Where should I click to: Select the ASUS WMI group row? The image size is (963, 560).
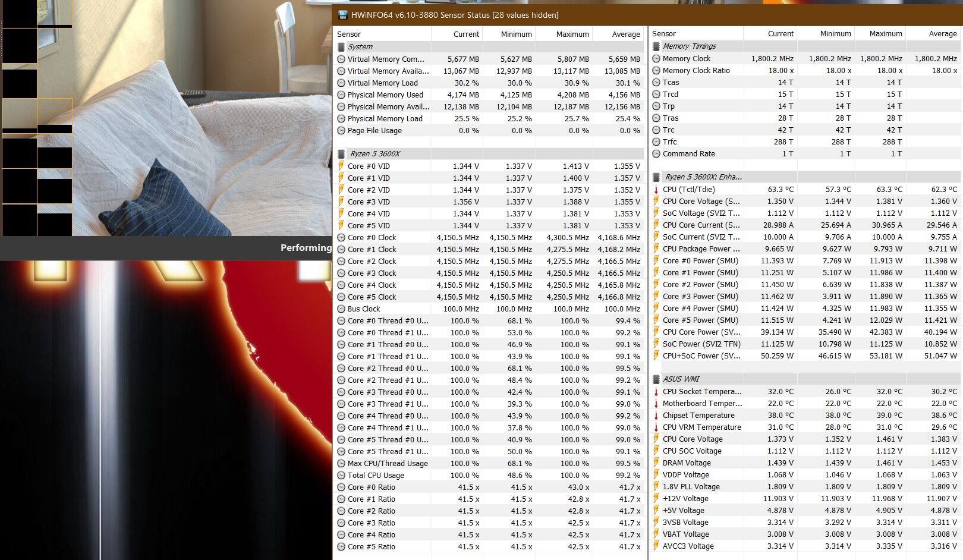pos(805,379)
